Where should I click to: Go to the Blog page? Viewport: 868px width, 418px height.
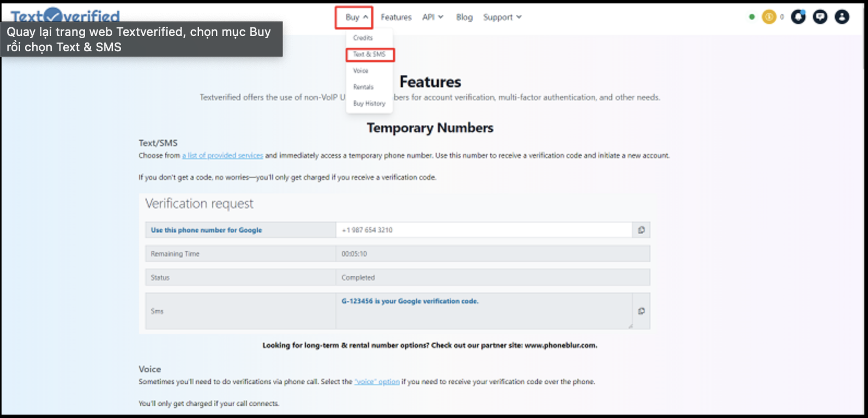(464, 17)
